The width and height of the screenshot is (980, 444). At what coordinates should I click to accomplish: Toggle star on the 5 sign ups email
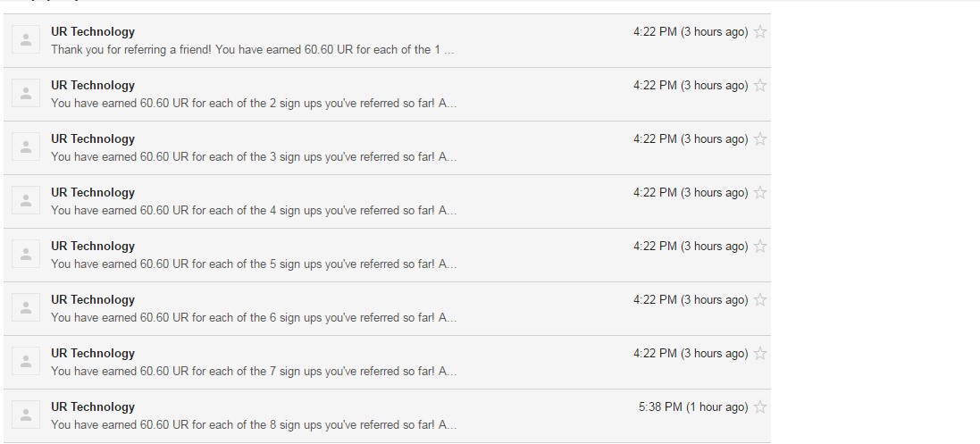[x=760, y=247]
